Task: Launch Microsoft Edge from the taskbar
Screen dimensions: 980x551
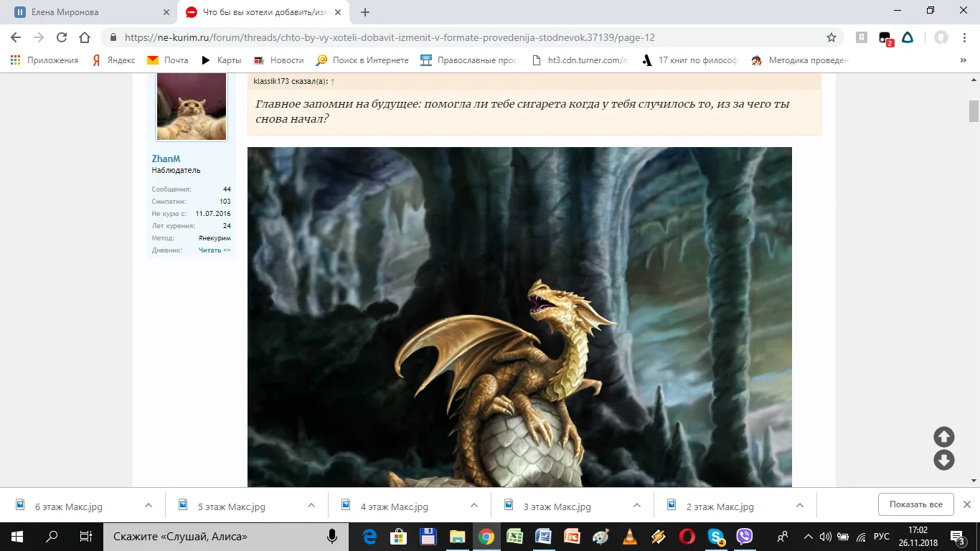Action: tap(370, 536)
